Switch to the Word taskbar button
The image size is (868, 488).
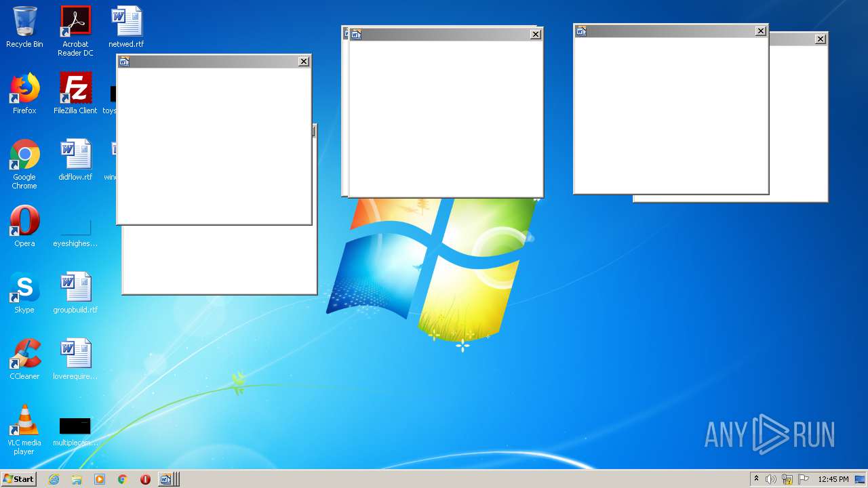(x=168, y=479)
